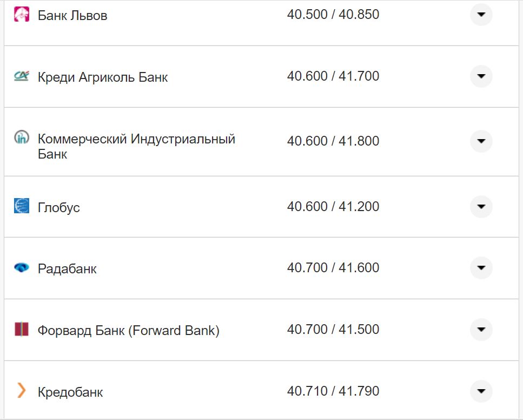Click the rate 40.710 / 41.790 for Кредобанк
Image resolution: width=523 pixels, height=420 pixels.
[x=334, y=391]
